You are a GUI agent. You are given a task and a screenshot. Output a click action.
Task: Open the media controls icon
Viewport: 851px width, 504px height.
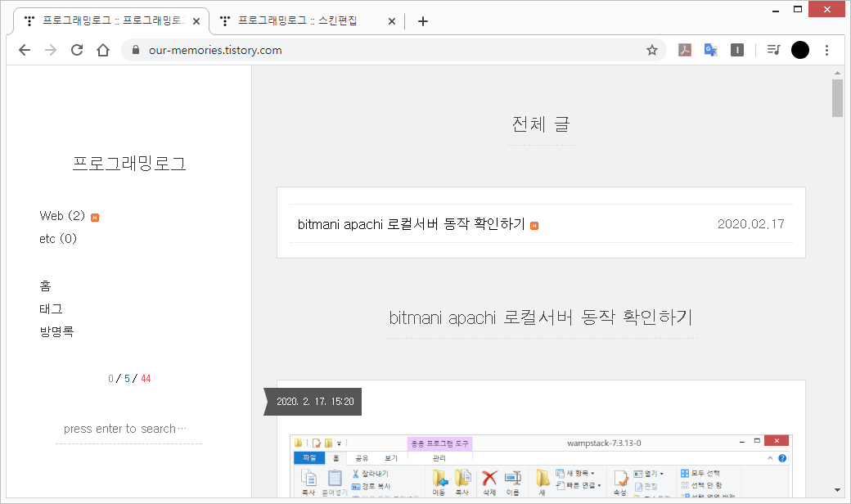click(774, 50)
